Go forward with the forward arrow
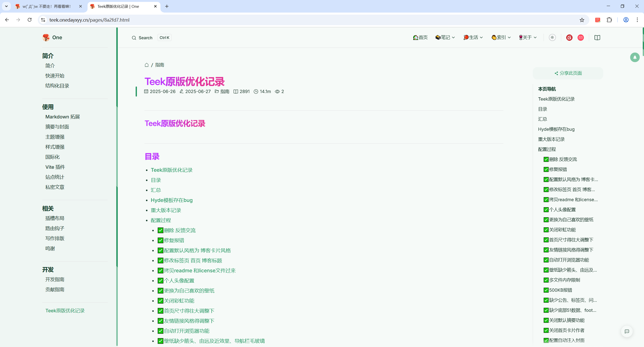 [18, 20]
